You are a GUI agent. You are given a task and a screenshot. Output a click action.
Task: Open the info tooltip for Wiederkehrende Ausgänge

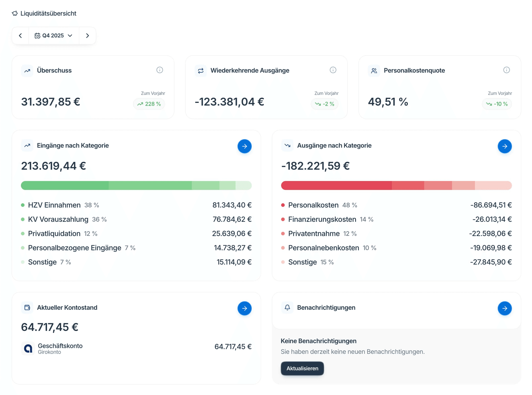[333, 70]
